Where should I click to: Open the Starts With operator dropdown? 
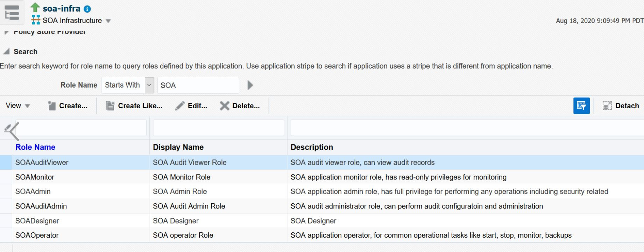point(149,85)
